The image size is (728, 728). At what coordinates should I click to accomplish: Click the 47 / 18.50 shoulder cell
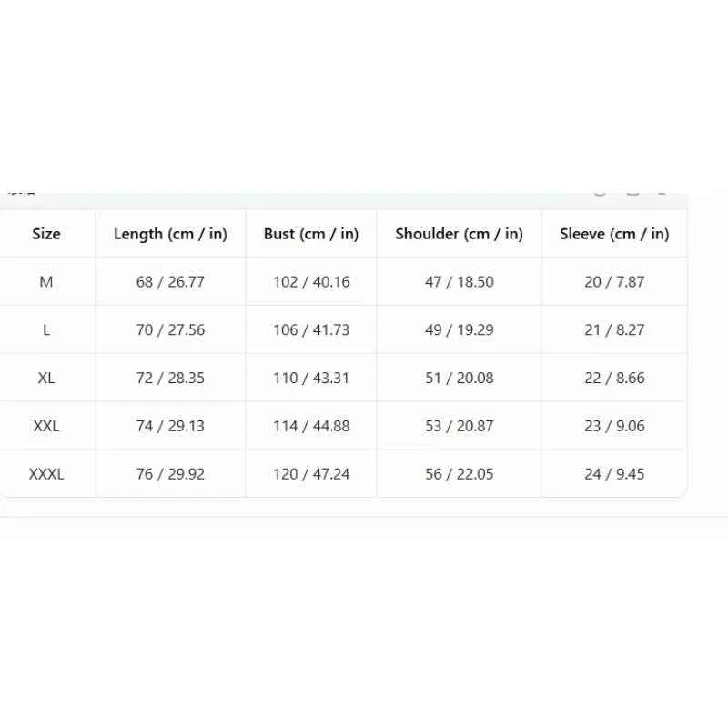pyautogui.click(x=460, y=281)
